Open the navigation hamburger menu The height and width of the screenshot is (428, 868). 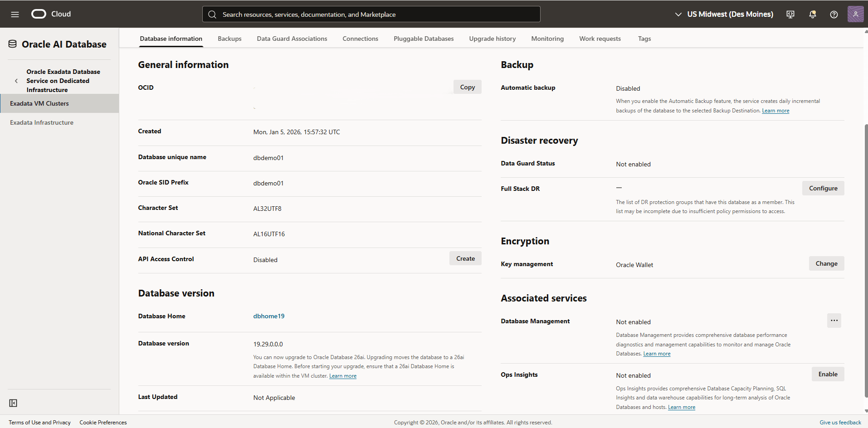(x=15, y=14)
